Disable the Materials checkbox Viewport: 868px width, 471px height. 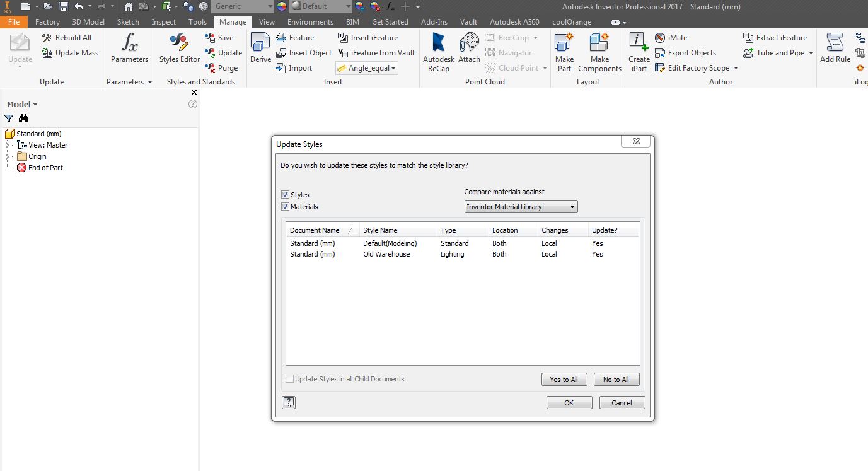coord(284,207)
